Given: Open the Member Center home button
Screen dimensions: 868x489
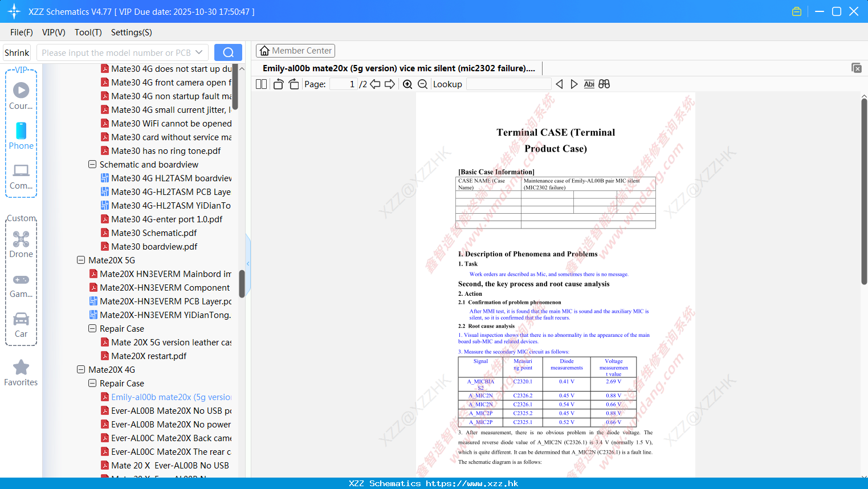Looking at the screenshot, I should [295, 51].
